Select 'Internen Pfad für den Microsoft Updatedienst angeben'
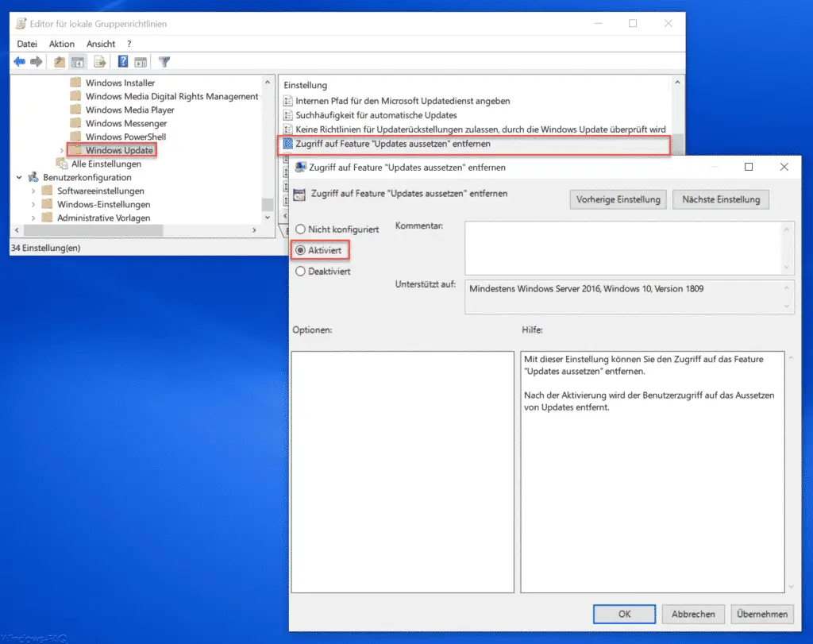This screenshot has height=644, width=813. pos(403,101)
